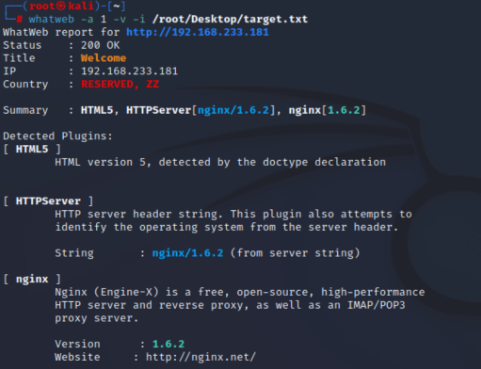Click the IP value 192.168.233.181

tap(129, 71)
